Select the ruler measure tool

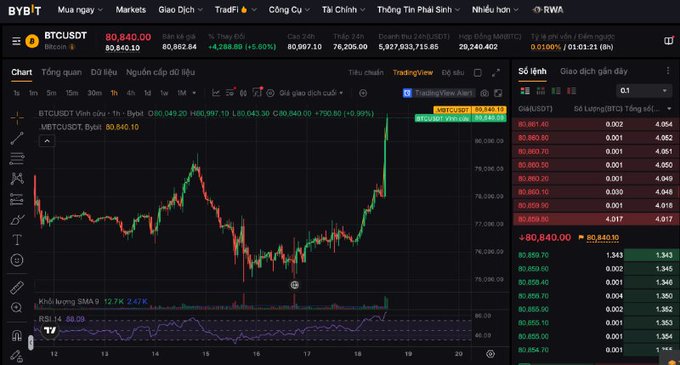17,287
